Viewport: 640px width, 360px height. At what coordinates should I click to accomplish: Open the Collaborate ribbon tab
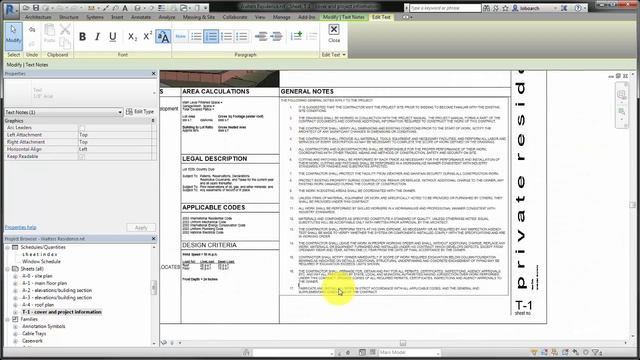point(235,17)
